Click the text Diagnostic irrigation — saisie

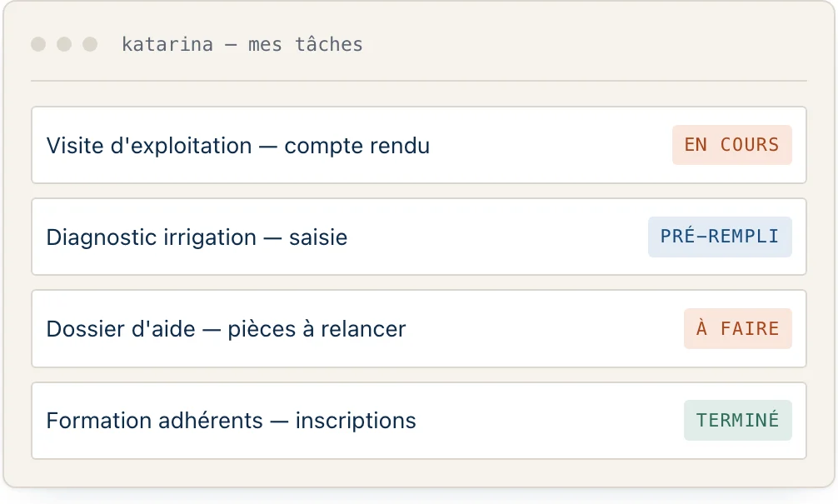pyautogui.click(x=197, y=237)
